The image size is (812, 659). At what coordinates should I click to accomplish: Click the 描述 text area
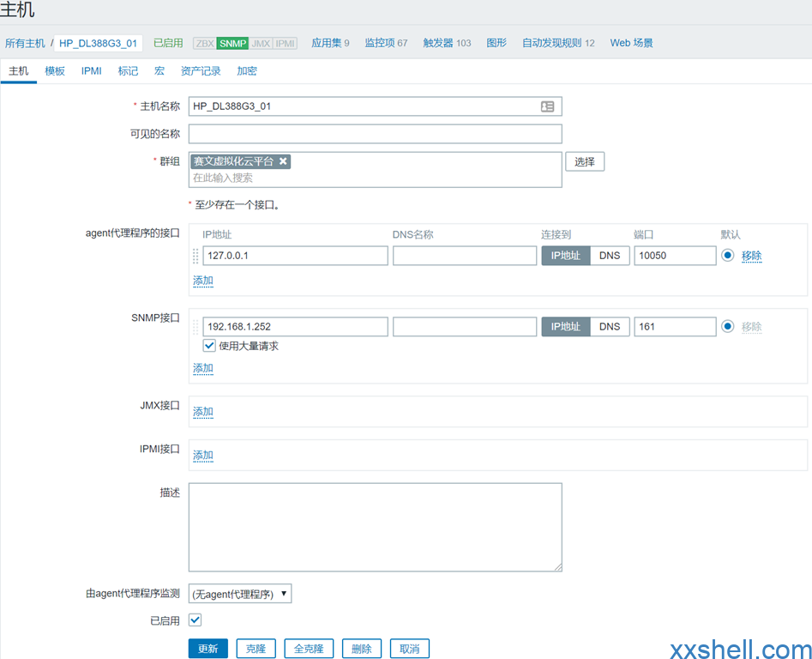[375, 527]
